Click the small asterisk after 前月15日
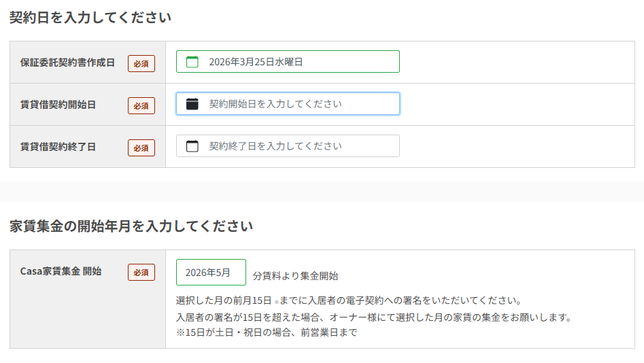The image size is (644, 363). click(277, 300)
